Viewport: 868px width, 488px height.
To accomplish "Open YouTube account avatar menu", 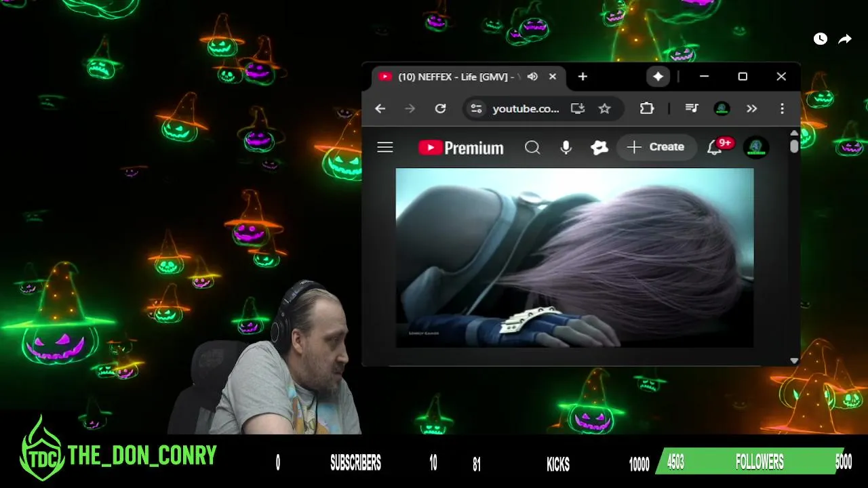I will click(756, 147).
